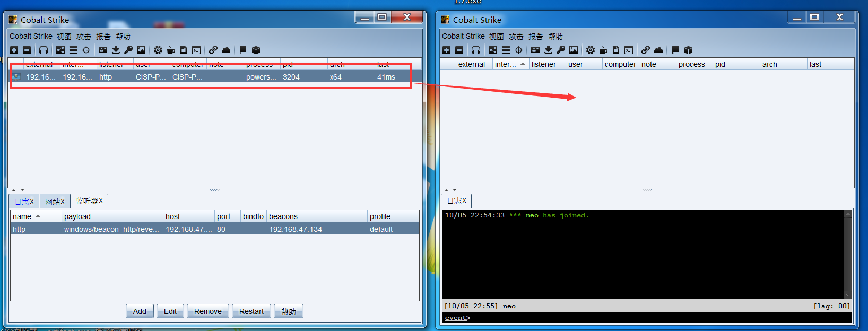Image resolution: width=868 pixels, height=331 pixels.
Task: Open credentials card icon in the listeners window
Action: [103, 50]
